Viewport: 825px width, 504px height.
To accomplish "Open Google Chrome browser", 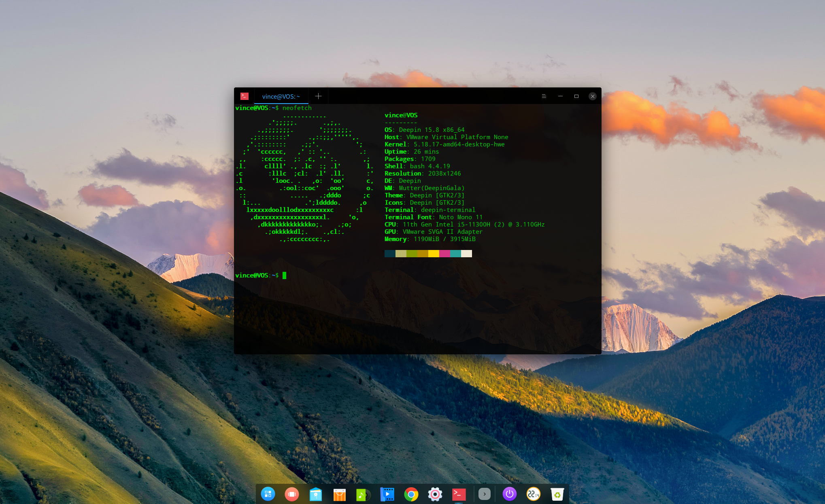I will pos(411,494).
